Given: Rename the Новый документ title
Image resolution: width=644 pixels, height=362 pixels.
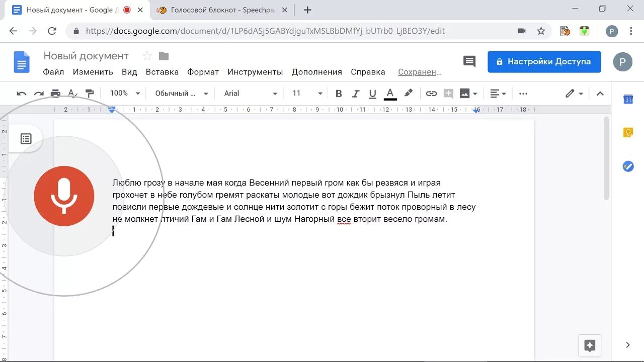Looking at the screenshot, I should (x=86, y=56).
